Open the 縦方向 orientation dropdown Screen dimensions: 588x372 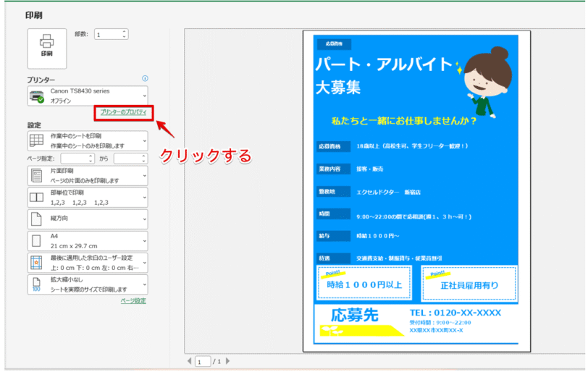pos(88,219)
